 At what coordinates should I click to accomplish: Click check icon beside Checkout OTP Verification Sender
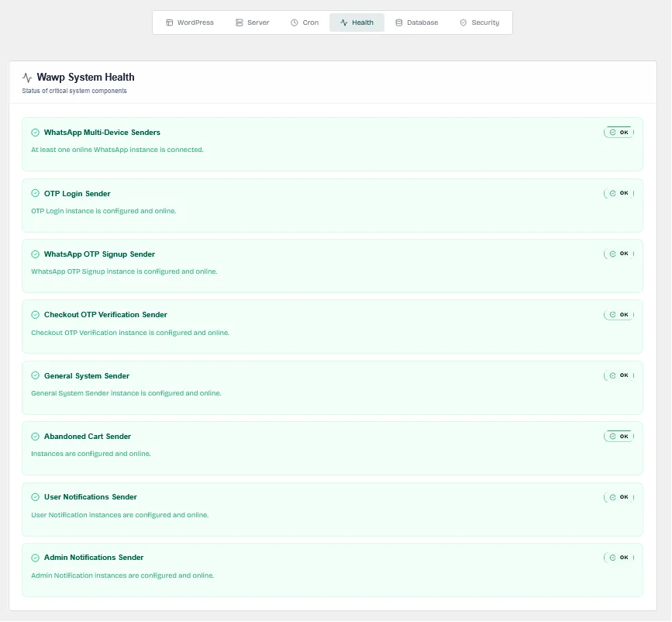(35, 315)
